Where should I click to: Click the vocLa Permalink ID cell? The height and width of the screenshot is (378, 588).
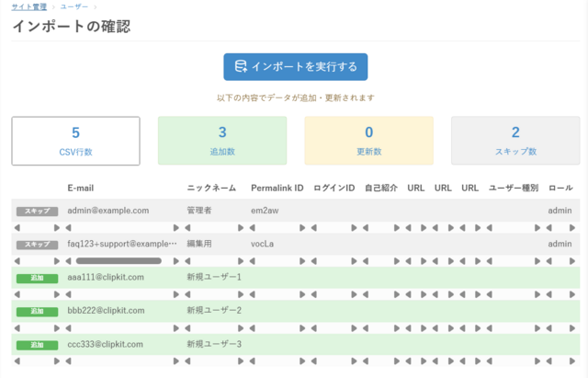click(x=262, y=244)
